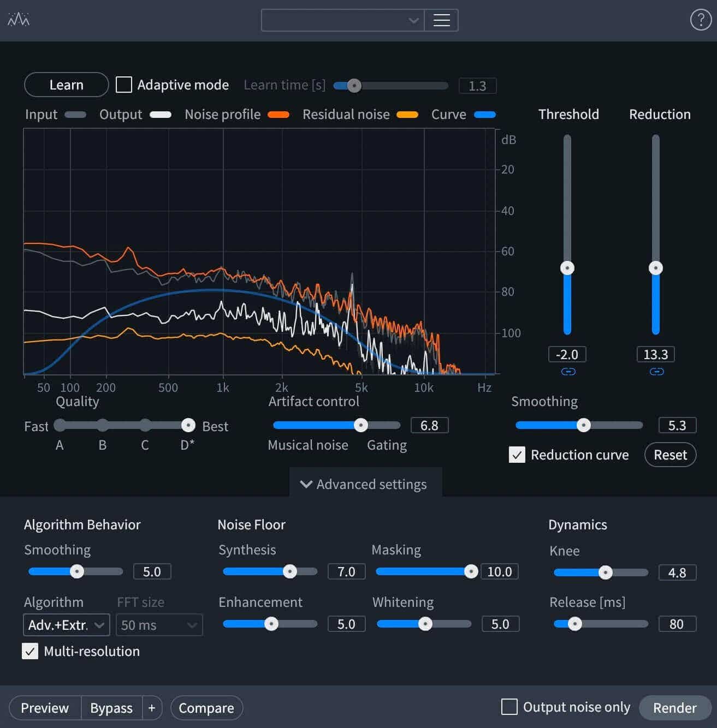This screenshot has height=728, width=717.
Task: Enable Output noise only checkbox
Action: (509, 707)
